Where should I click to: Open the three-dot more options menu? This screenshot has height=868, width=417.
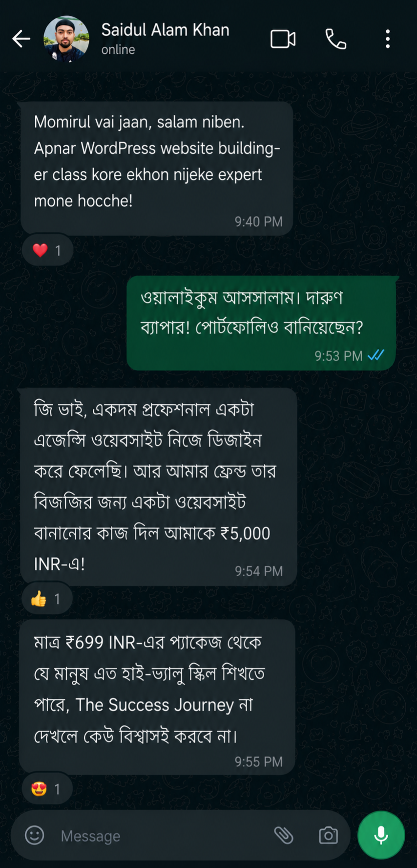(388, 39)
